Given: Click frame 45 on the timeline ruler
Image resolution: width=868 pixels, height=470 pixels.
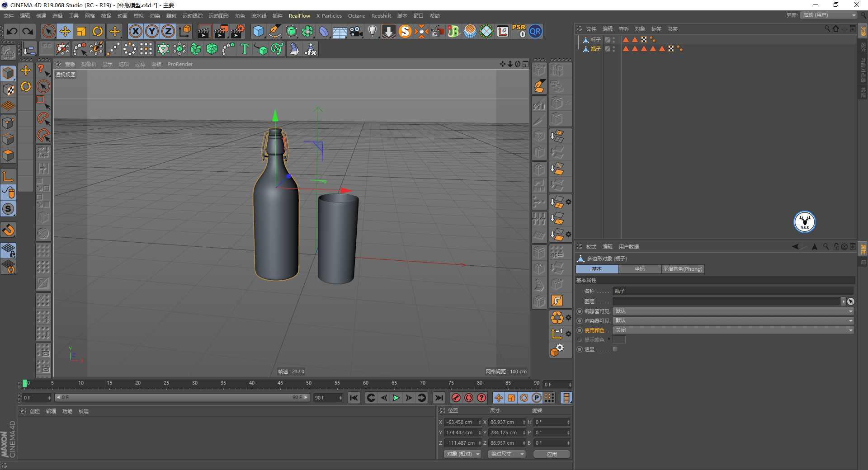Looking at the screenshot, I should point(280,384).
